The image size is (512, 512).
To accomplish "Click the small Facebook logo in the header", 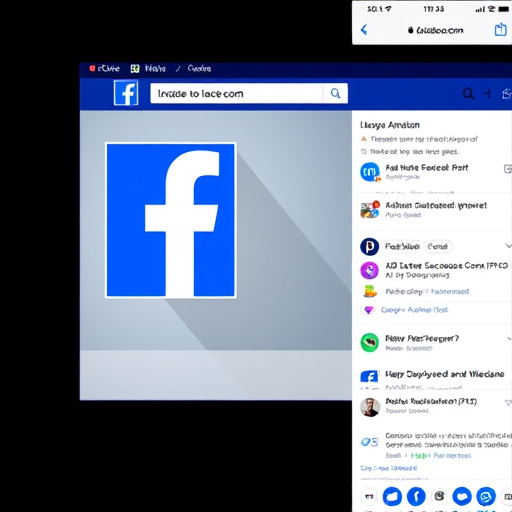I will coord(126,93).
